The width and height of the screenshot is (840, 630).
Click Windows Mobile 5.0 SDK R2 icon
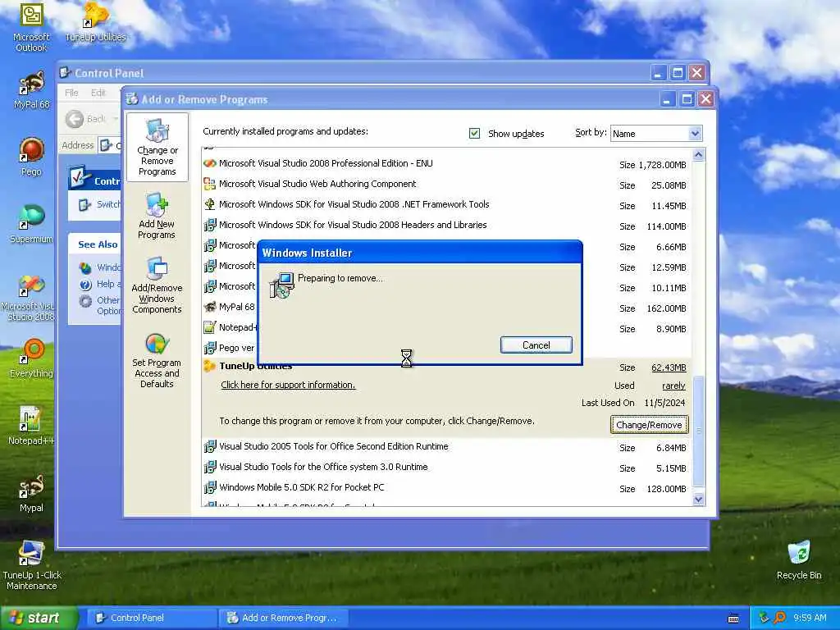point(210,487)
